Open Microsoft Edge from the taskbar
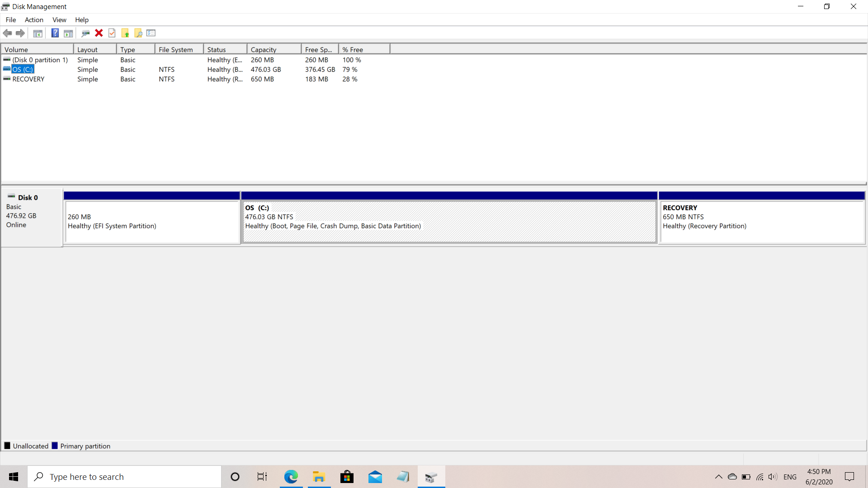The image size is (868, 488). click(x=291, y=476)
